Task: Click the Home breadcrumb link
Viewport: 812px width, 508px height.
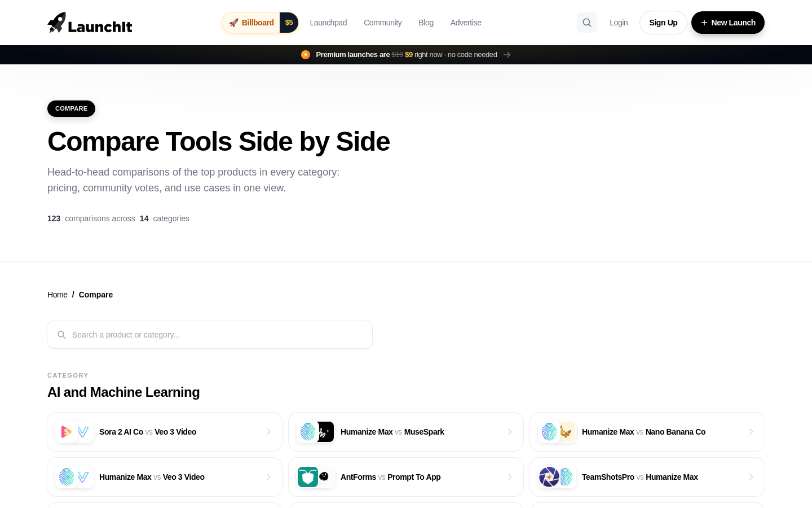Action: pos(58,295)
